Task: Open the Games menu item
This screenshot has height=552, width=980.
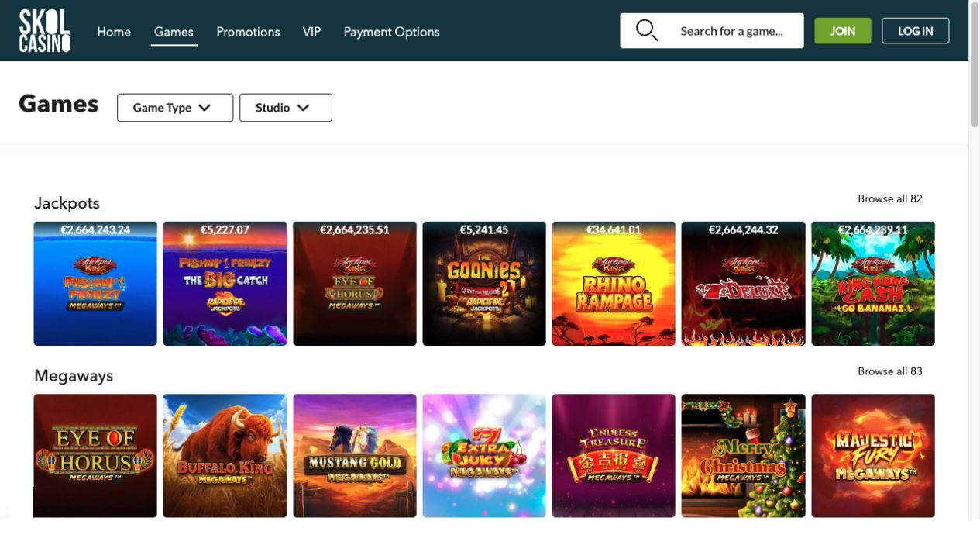Action: pyautogui.click(x=174, y=32)
